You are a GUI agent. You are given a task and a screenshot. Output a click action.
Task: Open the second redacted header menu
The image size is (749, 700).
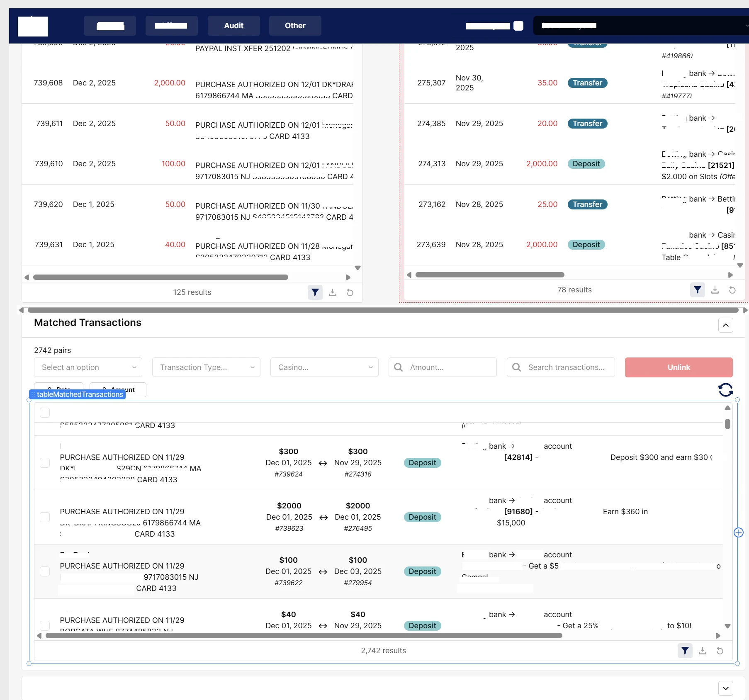[x=172, y=26]
